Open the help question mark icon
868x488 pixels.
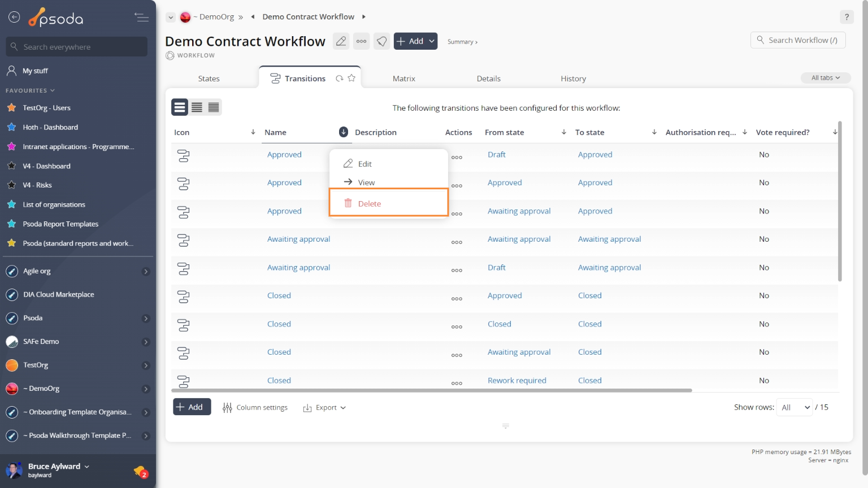click(x=847, y=17)
